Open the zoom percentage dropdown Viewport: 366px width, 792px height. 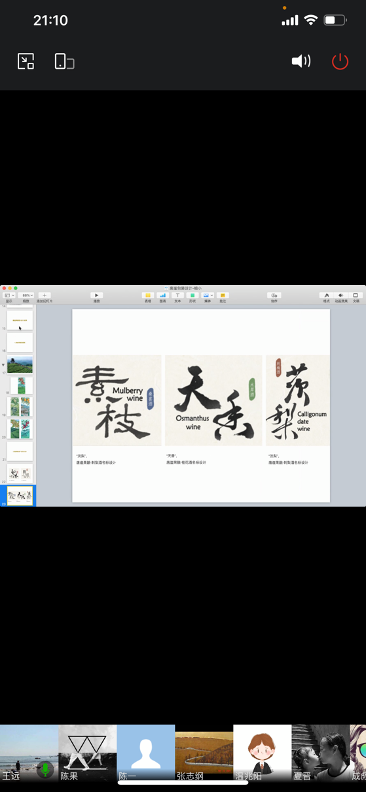(26, 295)
